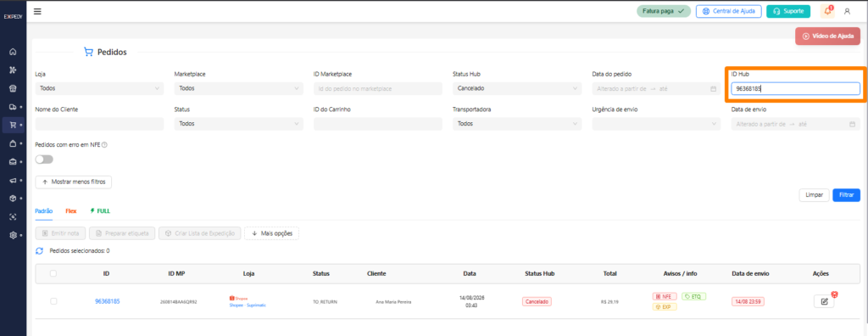
Task: Click the client name Ana Maria Pereira
Action: click(393, 302)
